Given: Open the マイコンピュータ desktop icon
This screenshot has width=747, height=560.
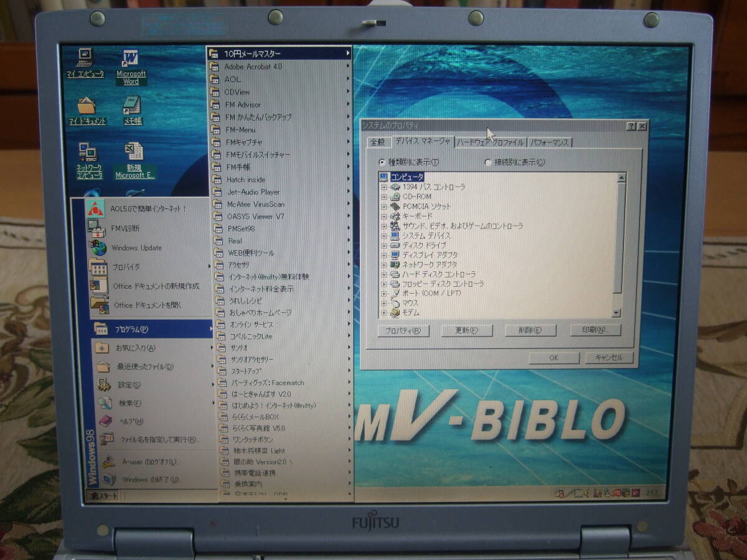Looking at the screenshot, I should (85, 64).
